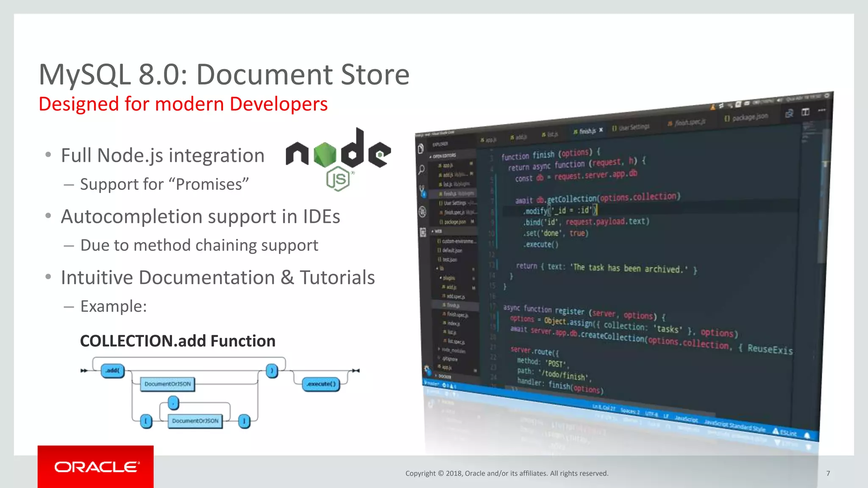Switch to the User Settings tab
868x488 pixels.
[631, 128]
